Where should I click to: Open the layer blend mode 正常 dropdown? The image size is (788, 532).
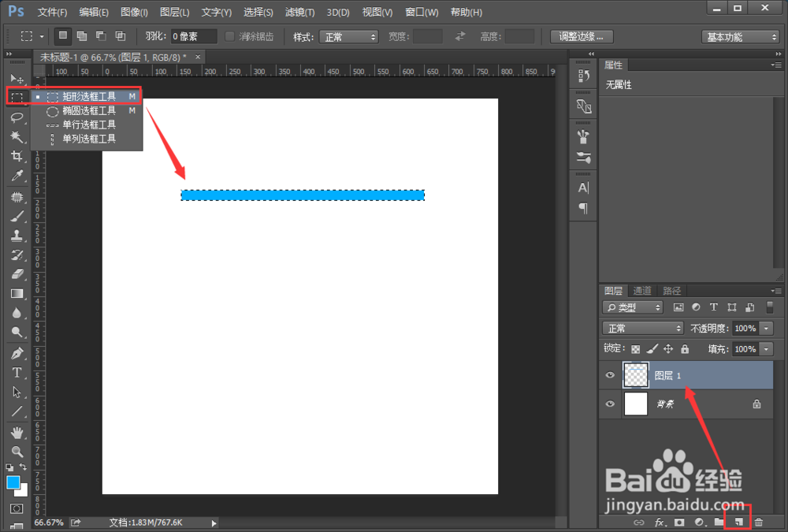click(x=643, y=329)
